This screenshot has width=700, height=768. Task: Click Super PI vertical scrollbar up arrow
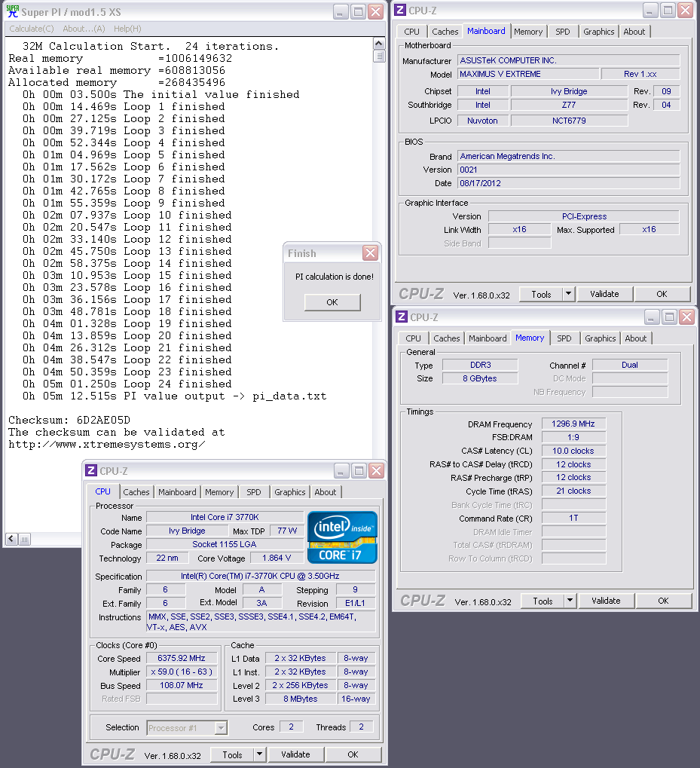coord(378,43)
